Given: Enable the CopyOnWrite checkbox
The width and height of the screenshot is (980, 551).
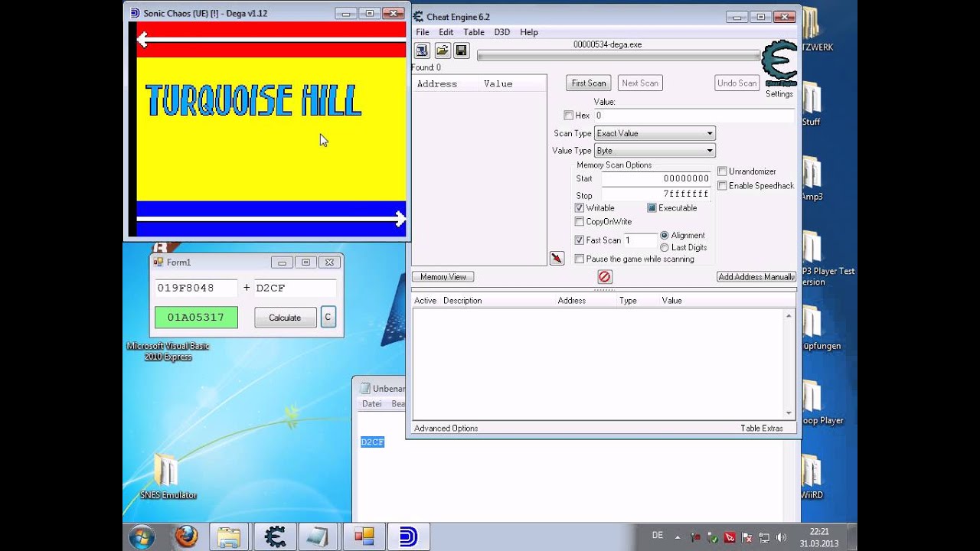Looking at the screenshot, I should tap(579, 222).
